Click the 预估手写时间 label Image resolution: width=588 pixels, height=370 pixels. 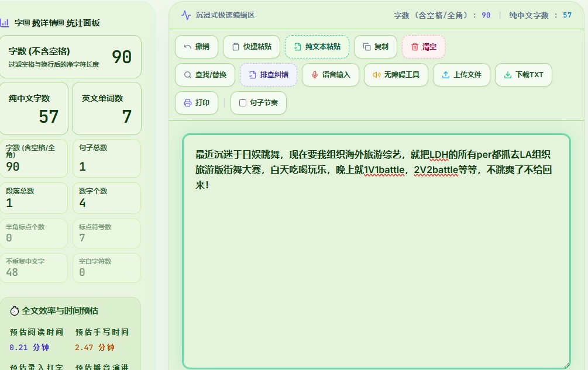tap(102, 332)
